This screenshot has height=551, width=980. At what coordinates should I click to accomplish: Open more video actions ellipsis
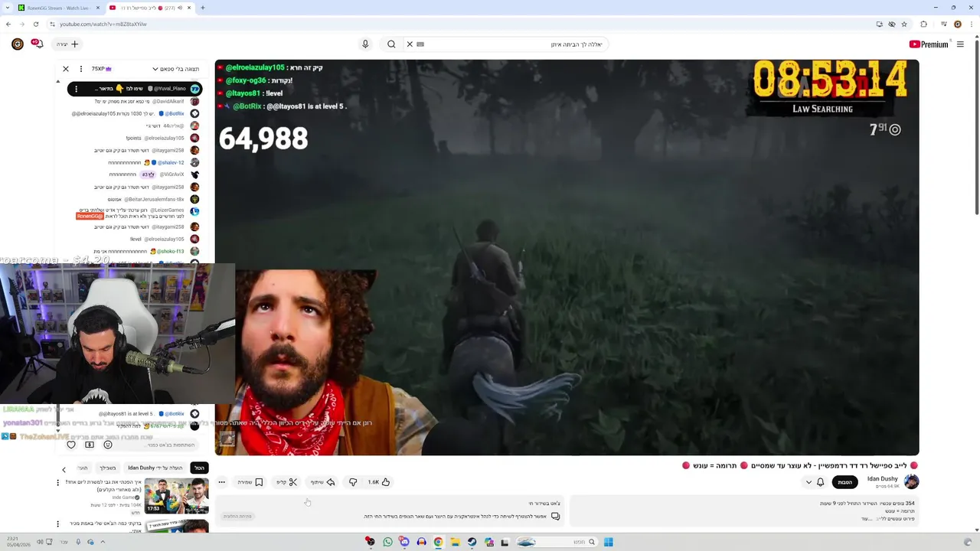coord(222,482)
